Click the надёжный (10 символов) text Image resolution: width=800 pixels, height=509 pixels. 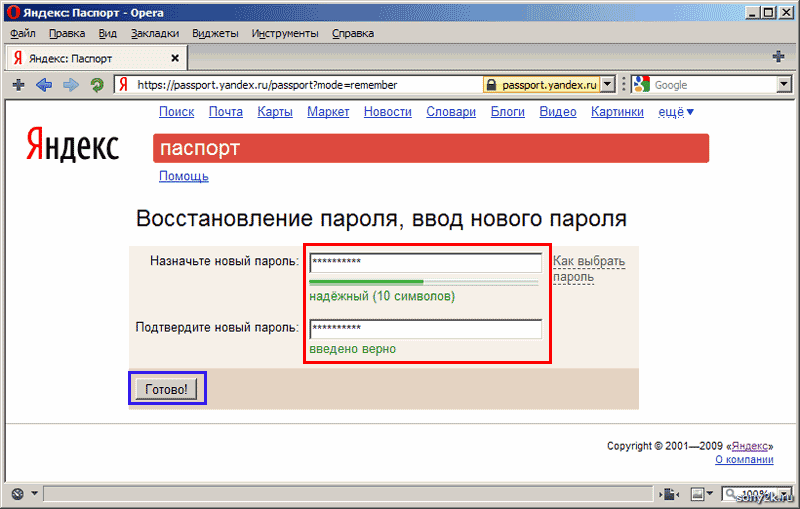click(x=382, y=296)
